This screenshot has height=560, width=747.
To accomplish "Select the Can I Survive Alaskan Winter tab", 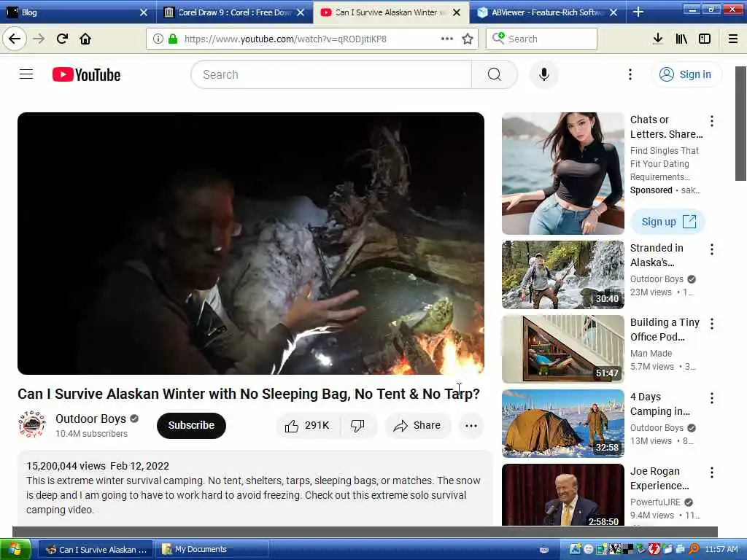I will click(x=391, y=12).
